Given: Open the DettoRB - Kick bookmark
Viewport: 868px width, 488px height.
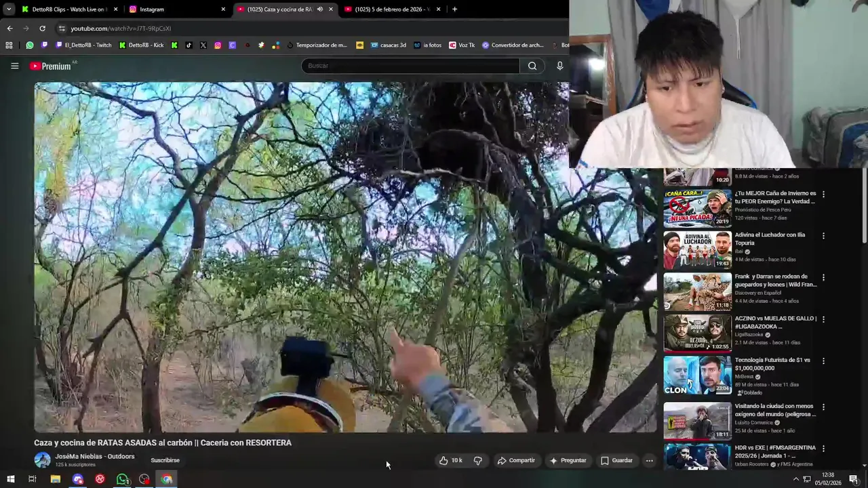Looking at the screenshot, I should point(141,45).
